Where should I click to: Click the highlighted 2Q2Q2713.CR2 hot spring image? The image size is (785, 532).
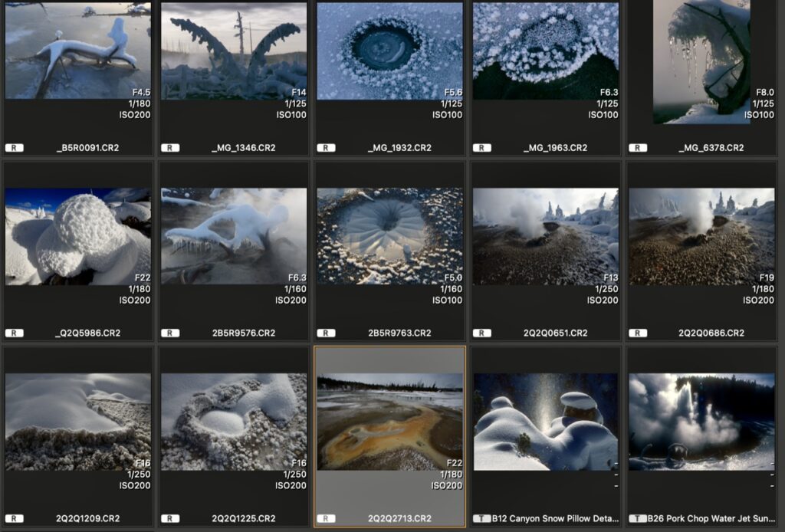pos(389,422)
